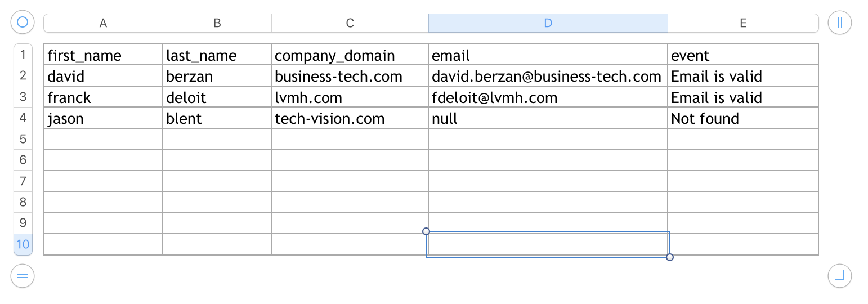
Task: Select column A header
Action: pos(103,23)
